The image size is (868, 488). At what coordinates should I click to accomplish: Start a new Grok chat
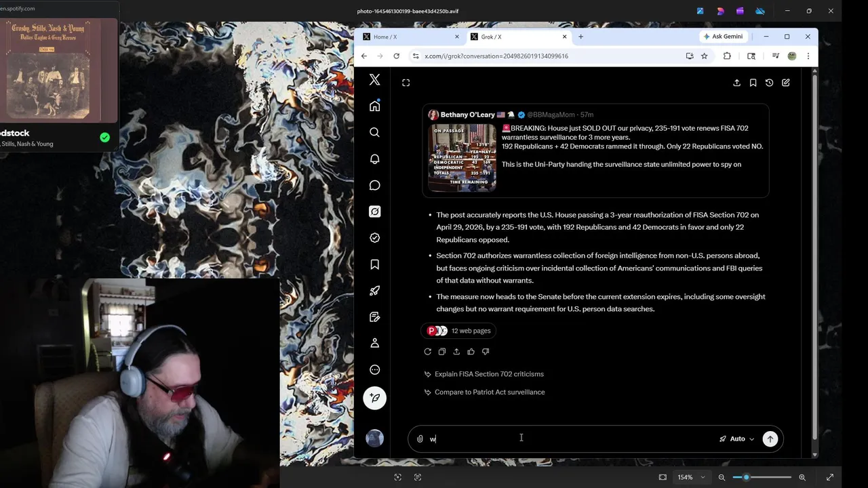tap(785, 83)
